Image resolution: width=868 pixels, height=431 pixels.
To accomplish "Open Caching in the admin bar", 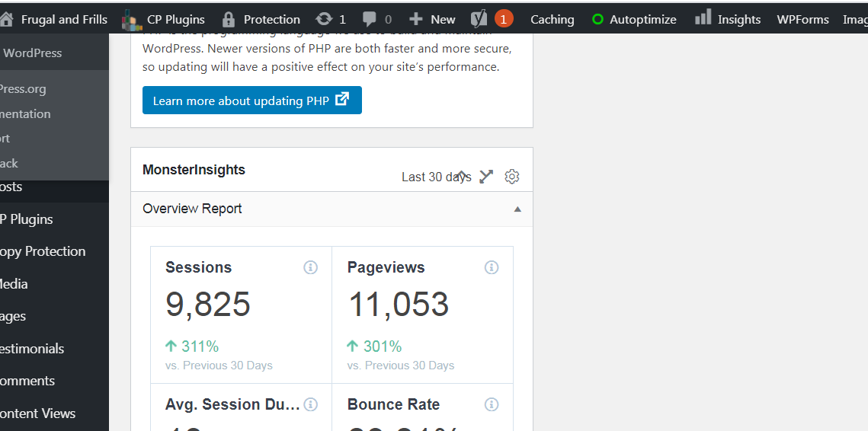I will pos(552,19).
